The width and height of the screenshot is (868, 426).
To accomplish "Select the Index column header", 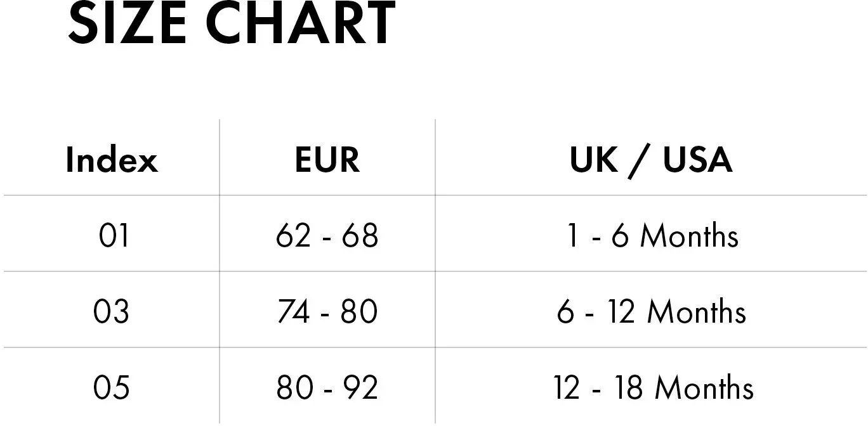I will 112,160.
